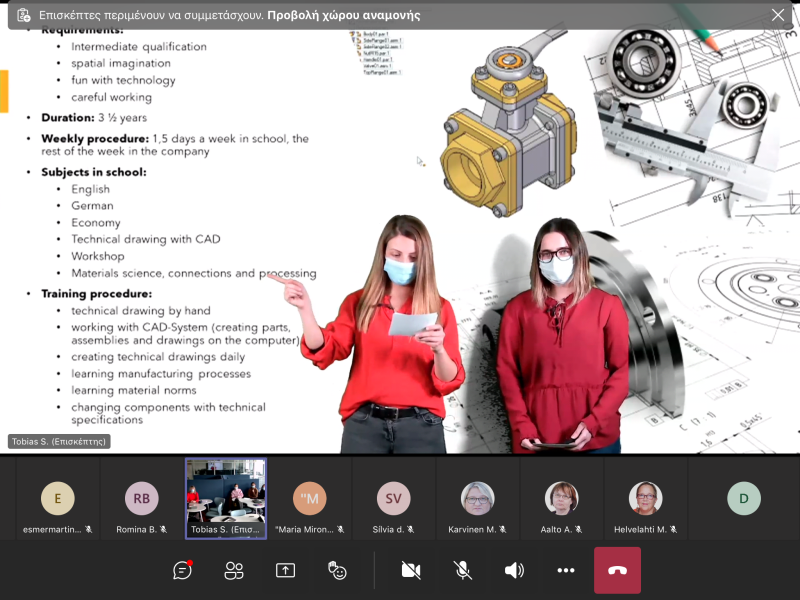Open the more actions ellipsis menu
800x600 pixels.
(566, 570)
